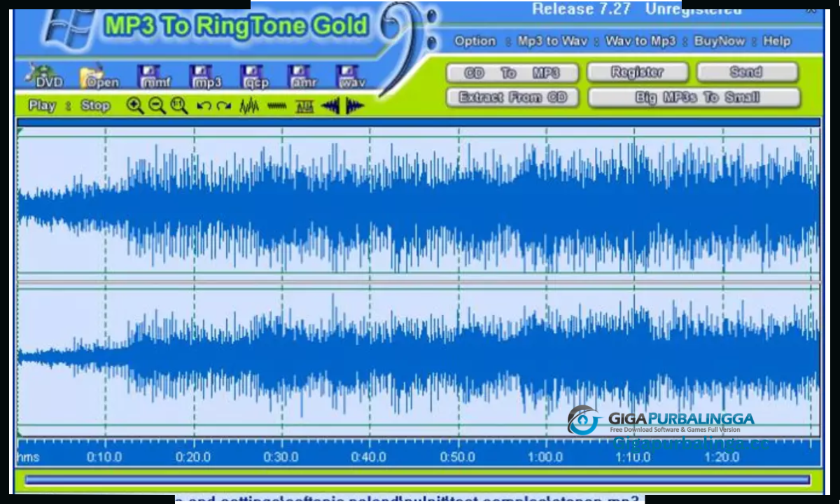This screenshot has width=840, height=504.
Task: Apply the fade out effect icon
Action: pos(354,106)
